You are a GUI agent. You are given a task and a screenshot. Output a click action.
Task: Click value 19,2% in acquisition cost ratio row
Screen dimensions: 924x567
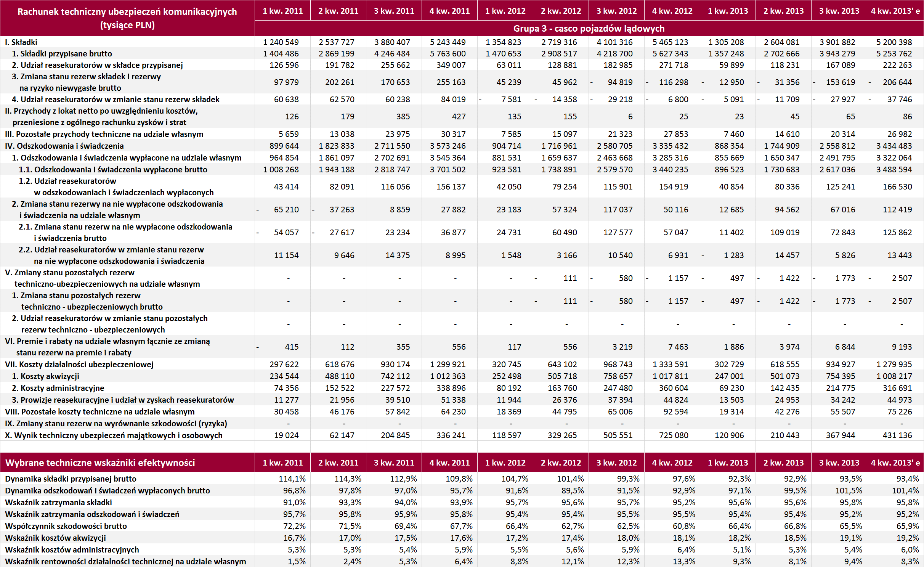click(908, 538)
